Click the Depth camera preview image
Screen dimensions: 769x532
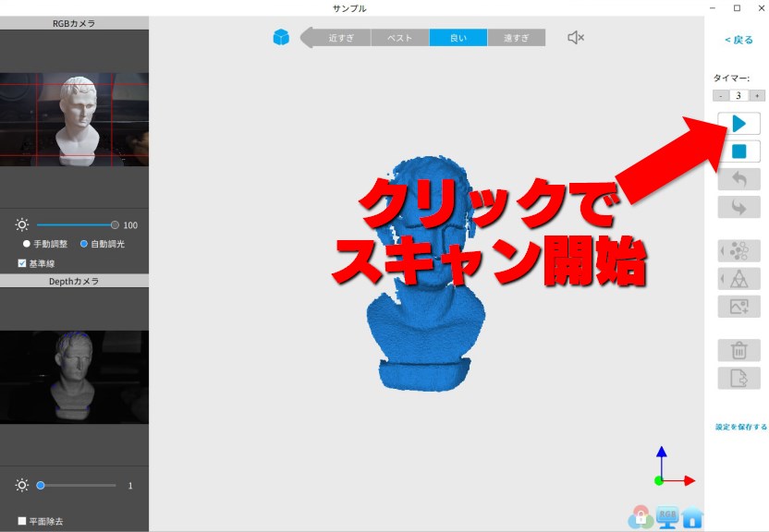[74, 377]
